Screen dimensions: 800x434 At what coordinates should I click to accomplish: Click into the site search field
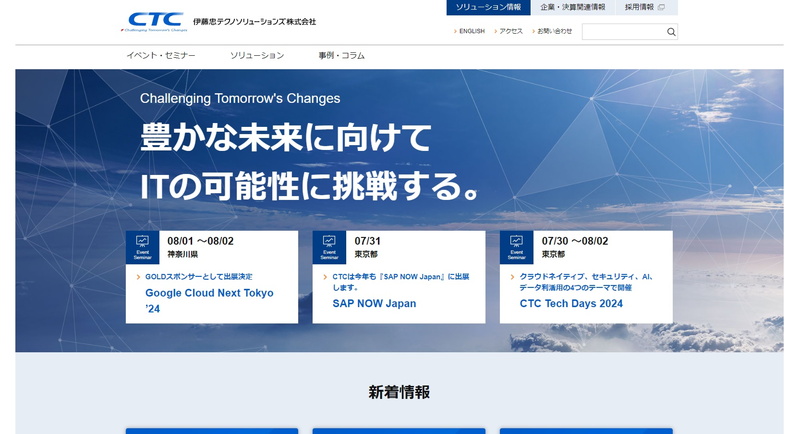point(623,32)
